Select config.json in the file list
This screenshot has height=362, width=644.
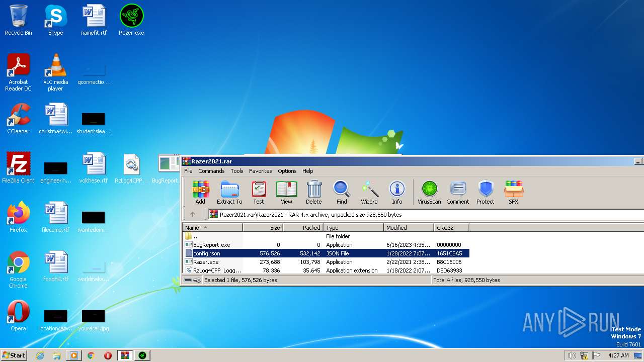point(326,253)
